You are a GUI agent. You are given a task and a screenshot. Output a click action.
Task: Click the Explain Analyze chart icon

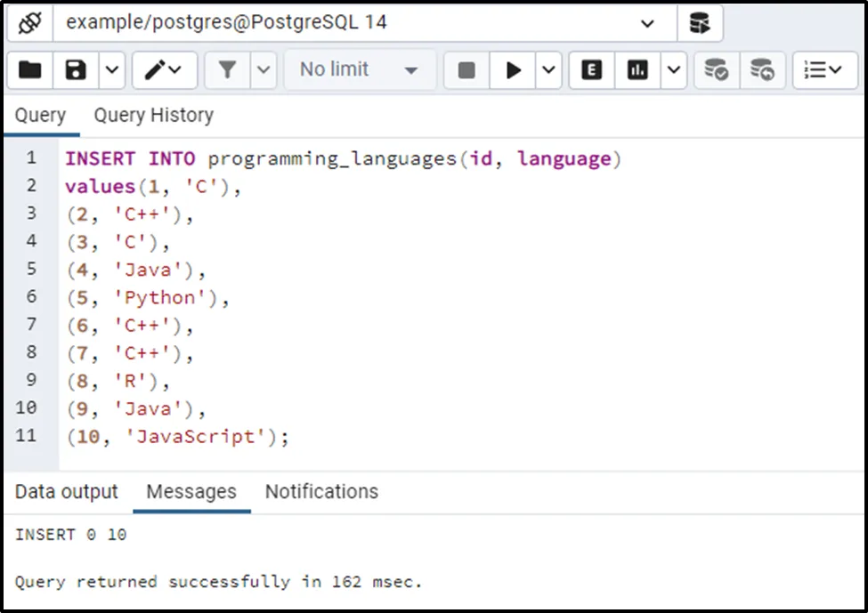(x=637, y=70)
